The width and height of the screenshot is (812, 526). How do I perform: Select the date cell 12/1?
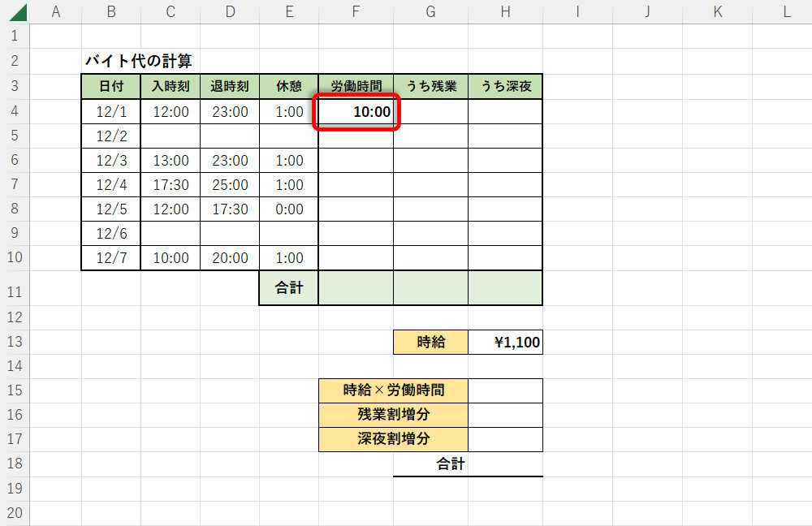(110, 111)
